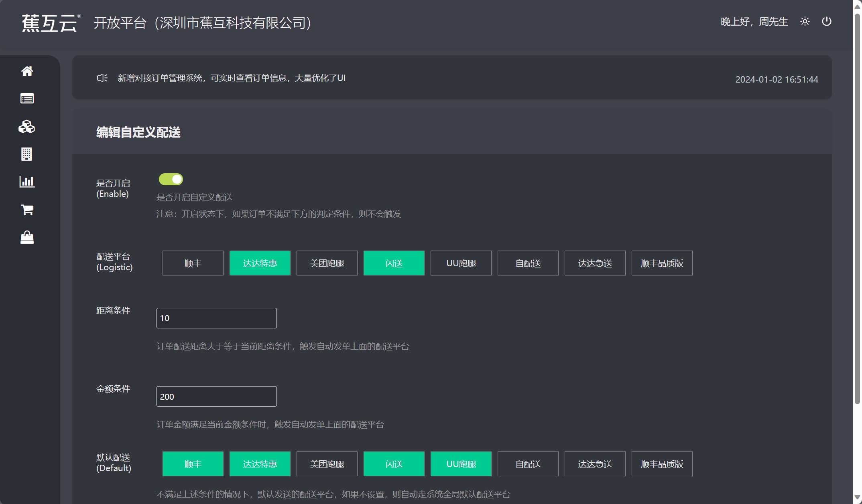The width and height of the screenshot is (862, 504).
Task: Open the shopping bag icon in sidebar
Action: [27, 237]
